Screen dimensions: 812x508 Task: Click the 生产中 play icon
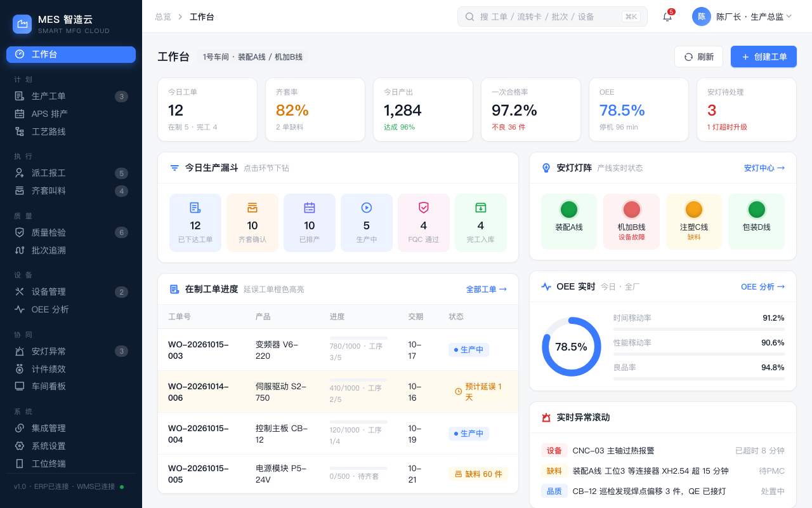[367, 208]
